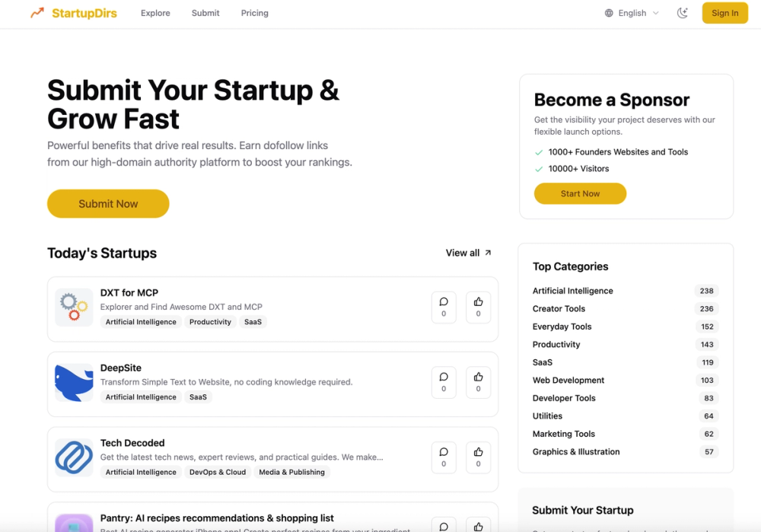This screenshot has height=532, width=761.
Task: Click the Productivity tag on DXT for MCP
Action: (x=210, y=321)
